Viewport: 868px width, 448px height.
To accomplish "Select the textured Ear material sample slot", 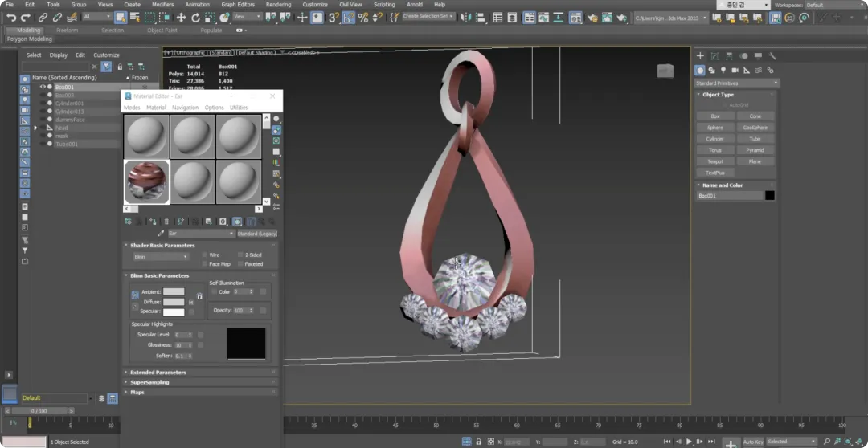I will pyautogui.click(x=147, y=182).
